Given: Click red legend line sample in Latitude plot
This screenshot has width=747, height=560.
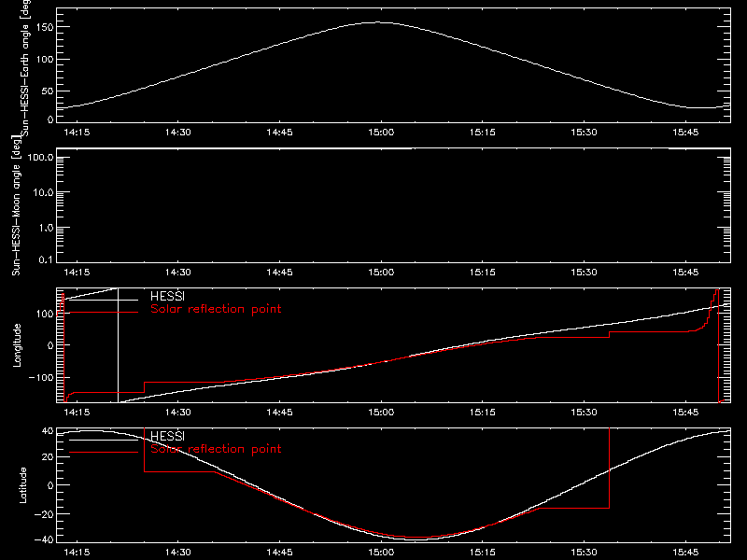Looking at the screenshot, I should pyautogui.click(x=104, y=453).
